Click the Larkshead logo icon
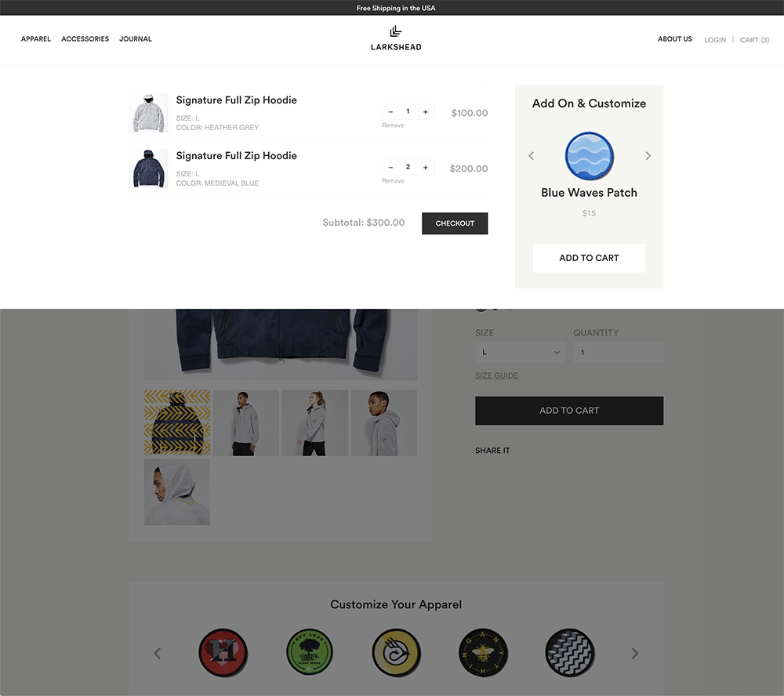This screenshot has height=696, width=784. [395, 31]
